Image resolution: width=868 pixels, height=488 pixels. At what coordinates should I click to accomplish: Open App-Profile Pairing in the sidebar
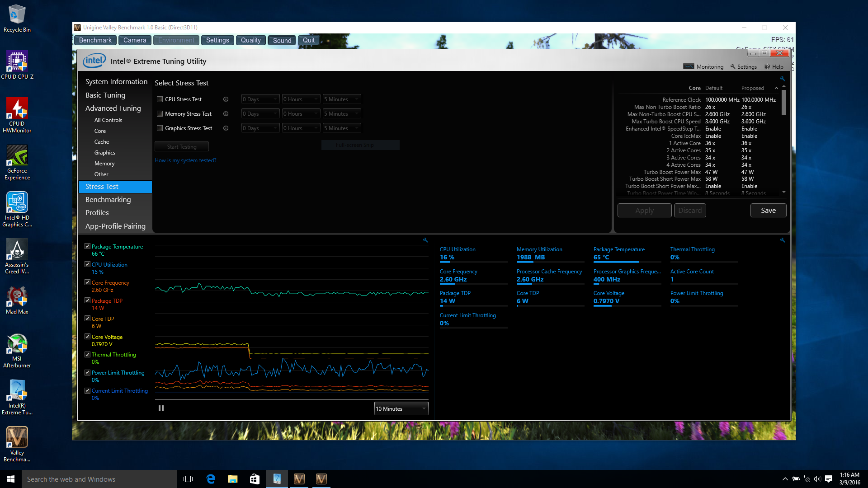(x=115, y=226)
